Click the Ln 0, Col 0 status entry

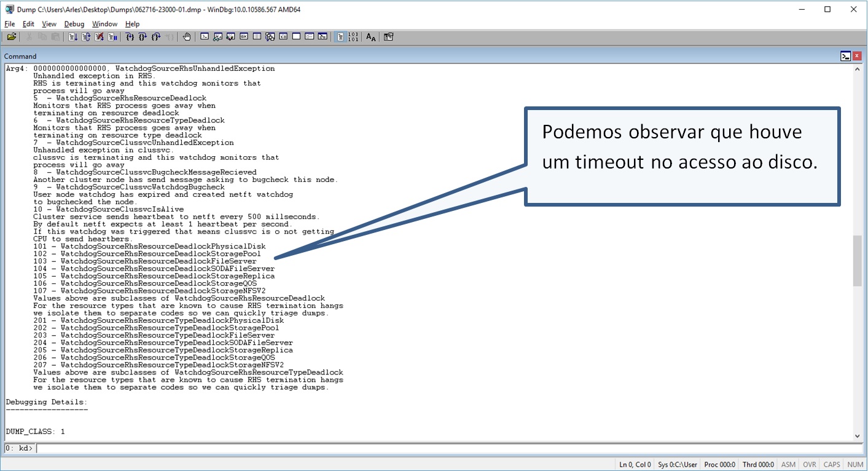[x=635, y=465]
